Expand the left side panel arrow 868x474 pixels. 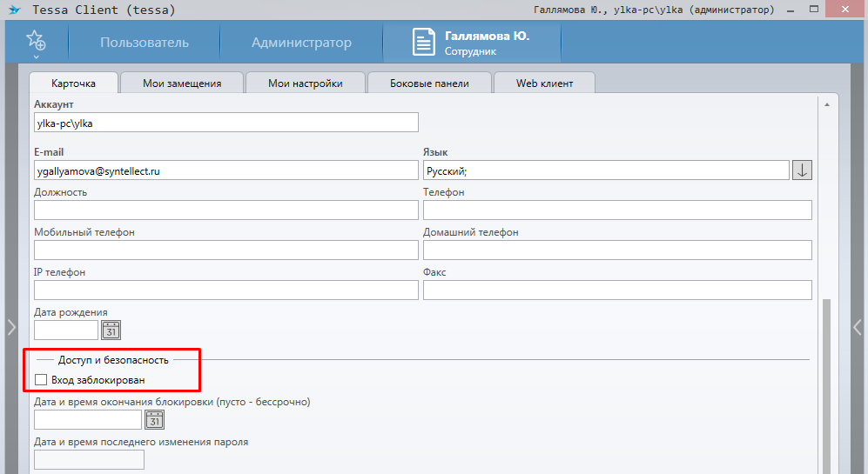point(10,327)
